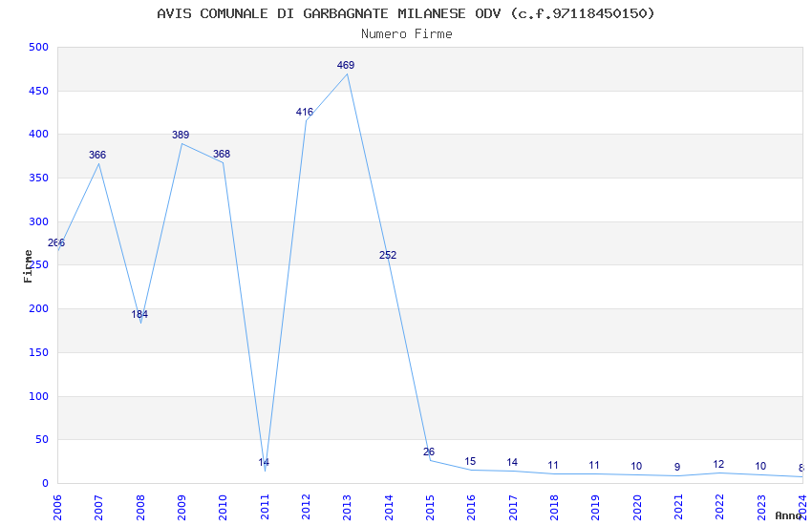Click x-axis year label 2014
812x525 pixels.
(389, 508)
